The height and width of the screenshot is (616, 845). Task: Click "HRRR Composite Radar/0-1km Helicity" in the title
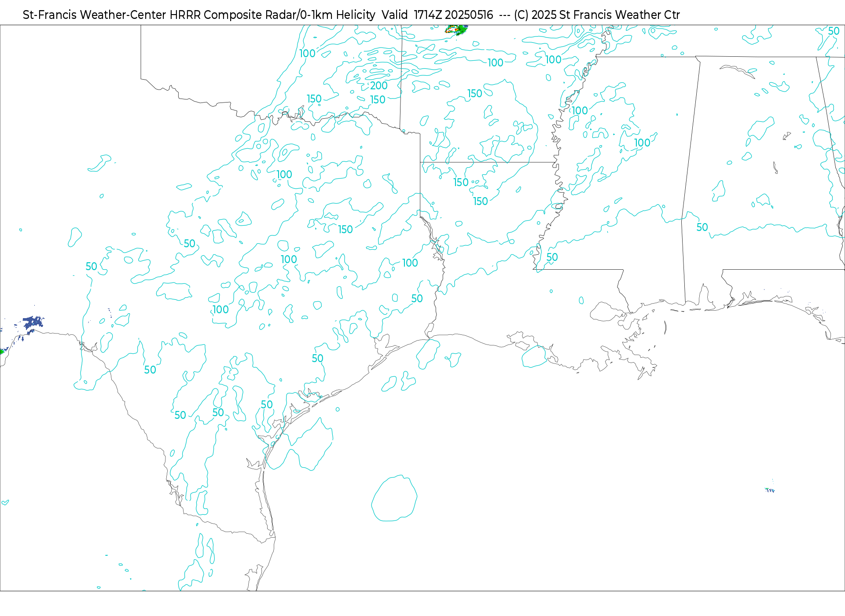(x=272, y=15)
